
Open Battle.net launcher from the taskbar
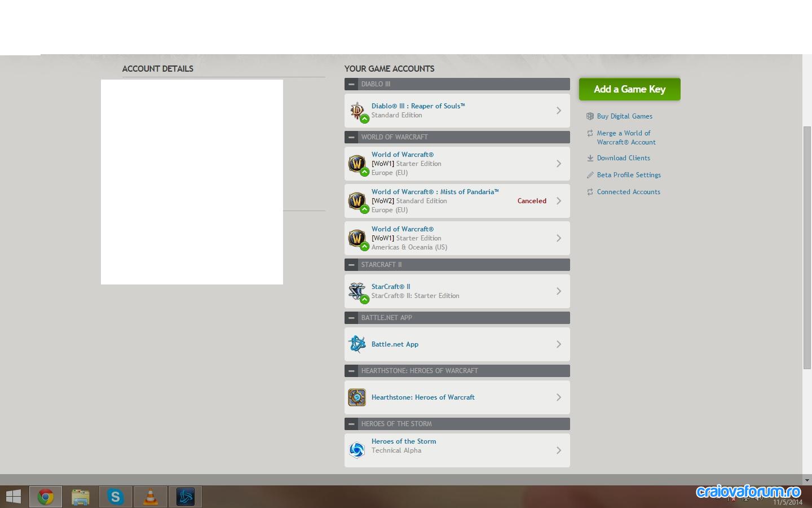(x=186, y=497)
